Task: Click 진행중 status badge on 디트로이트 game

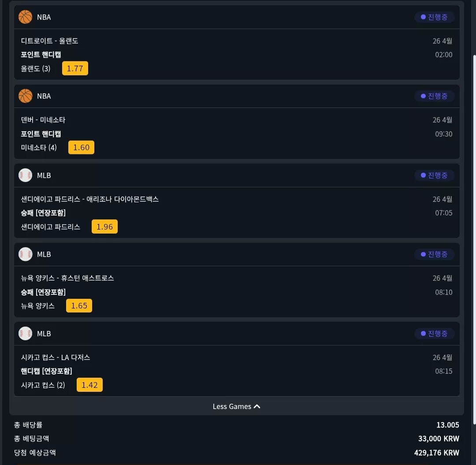Action: (435, 17)
